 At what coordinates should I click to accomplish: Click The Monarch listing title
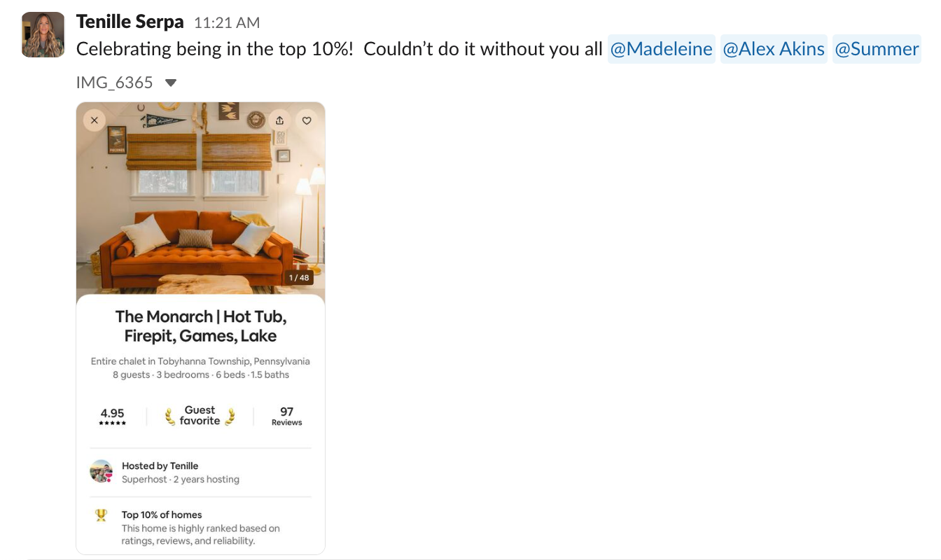[x=200, y=326]
